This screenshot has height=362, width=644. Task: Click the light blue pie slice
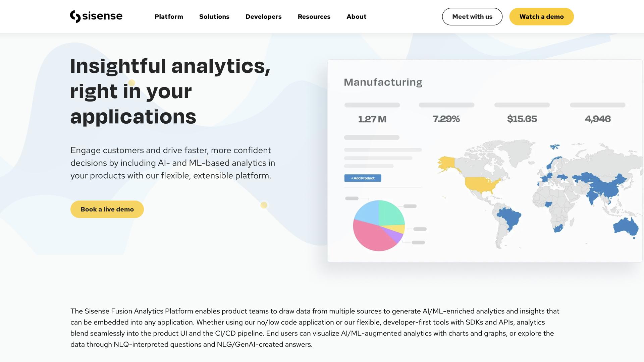click(367, 212)
